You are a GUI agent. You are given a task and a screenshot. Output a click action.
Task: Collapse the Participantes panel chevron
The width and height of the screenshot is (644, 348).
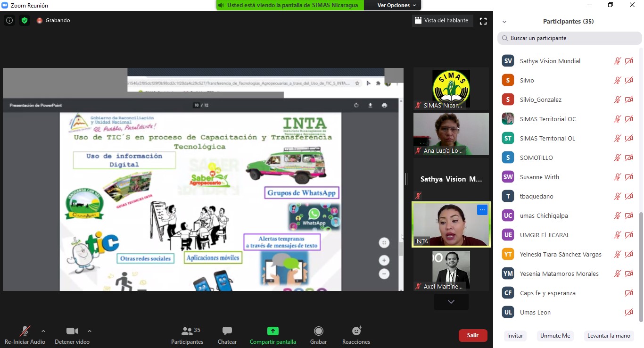(x=504, y=22)
